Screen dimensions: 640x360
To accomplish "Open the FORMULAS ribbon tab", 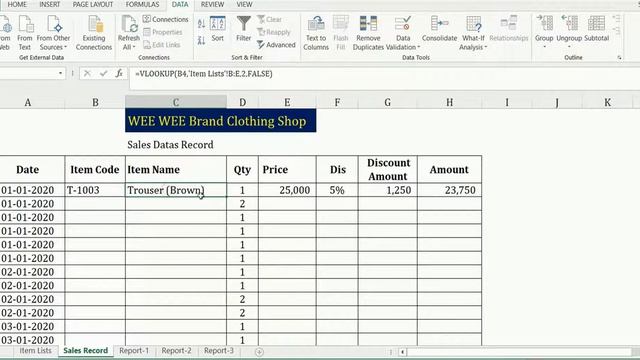I will point(142,4).
